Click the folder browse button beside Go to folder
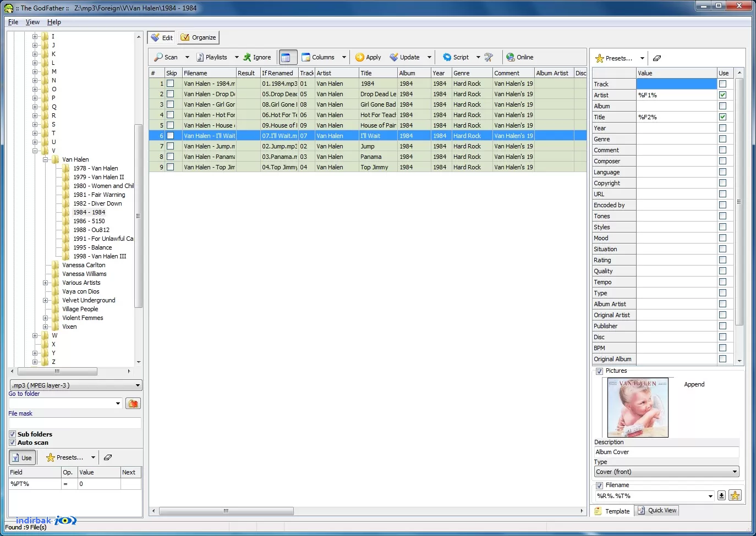The height and width of the screenshot is (536, 756). tap(133, 404)
